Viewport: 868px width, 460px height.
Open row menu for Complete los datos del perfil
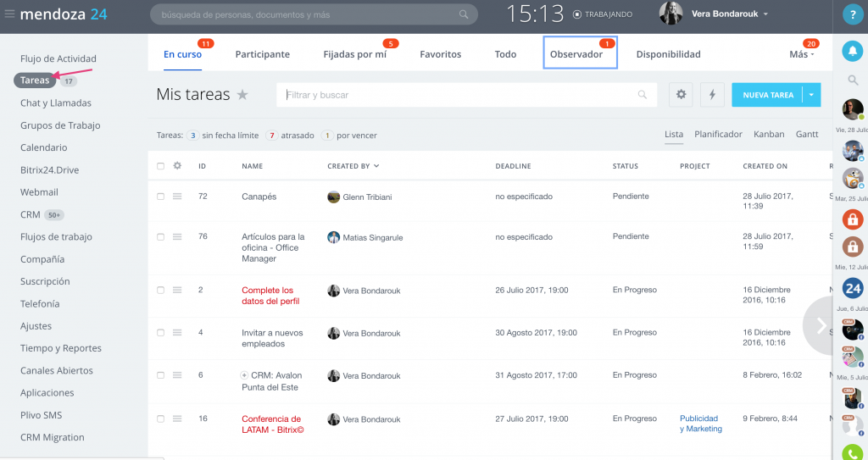[177, 290]
